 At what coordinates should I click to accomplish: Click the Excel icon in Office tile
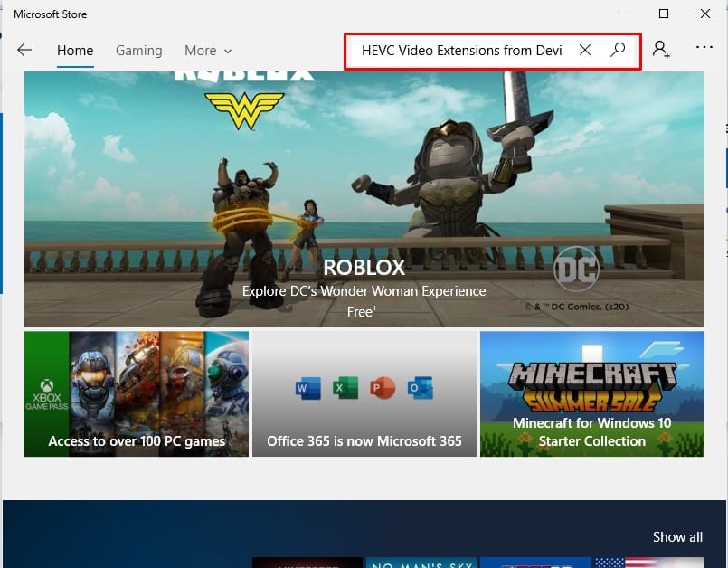pyautogui.click(x=345, y=388)
